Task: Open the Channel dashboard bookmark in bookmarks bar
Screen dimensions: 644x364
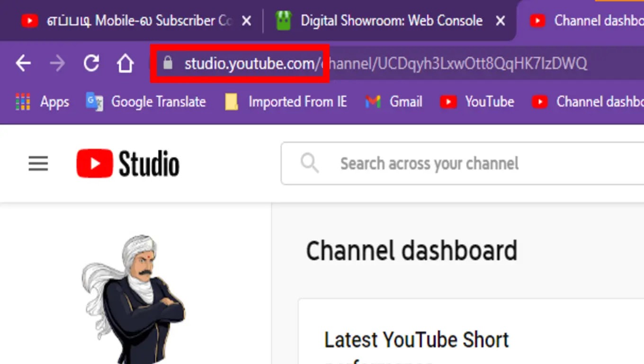Action: [588, 102]
